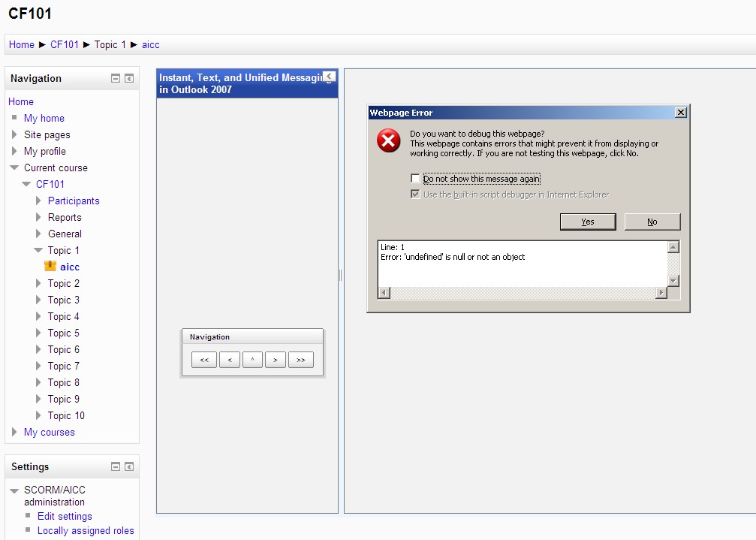This screenshot has height=540, width=756.
Task: Select Topic 8 in the navigation tree
Action: (x=64, y=382)
